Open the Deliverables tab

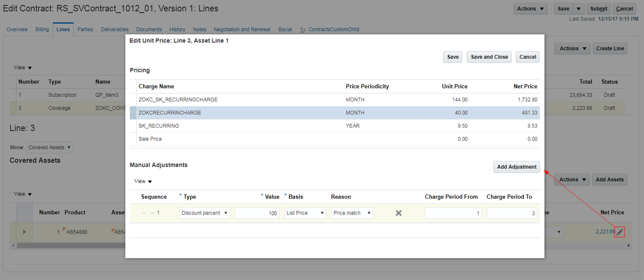coord(115,30)
